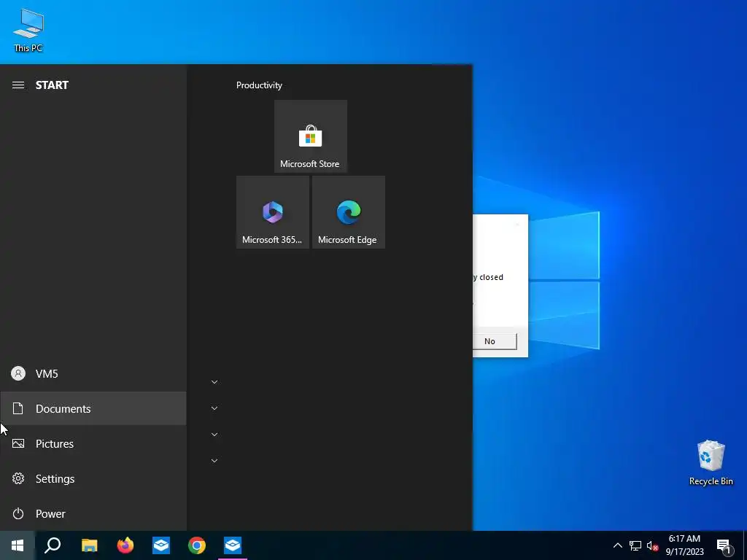
Task: Launch Google Chrome from taskbar
Action: 197,545
